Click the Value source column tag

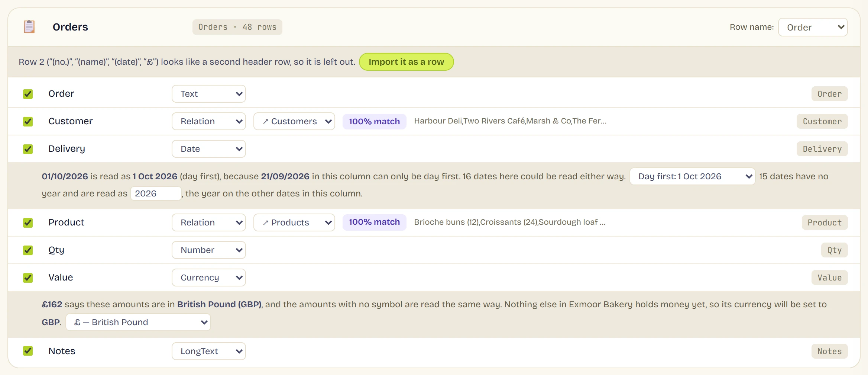click(830, 278)
